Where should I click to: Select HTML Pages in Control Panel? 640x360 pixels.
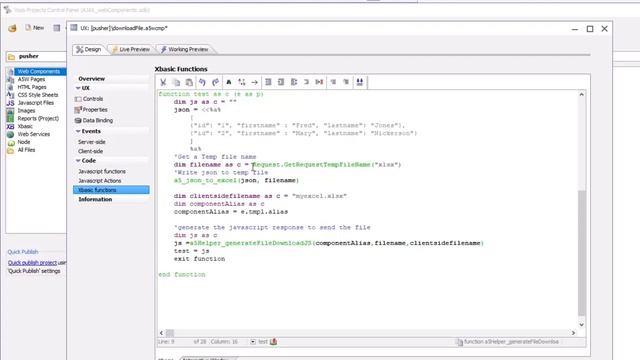[x=32, y=87]
